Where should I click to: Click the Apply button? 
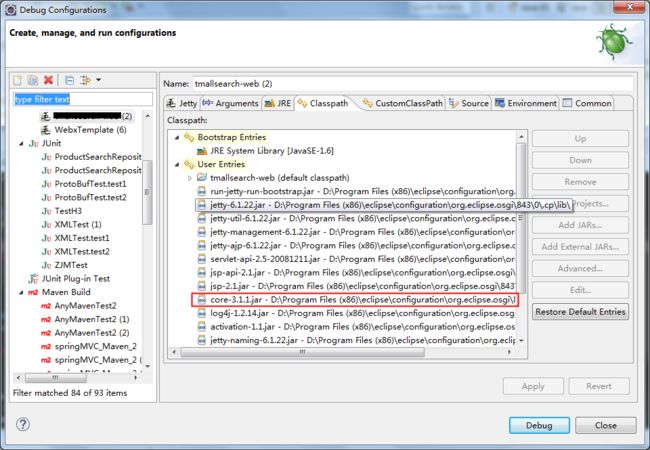(x=533, y=386)
